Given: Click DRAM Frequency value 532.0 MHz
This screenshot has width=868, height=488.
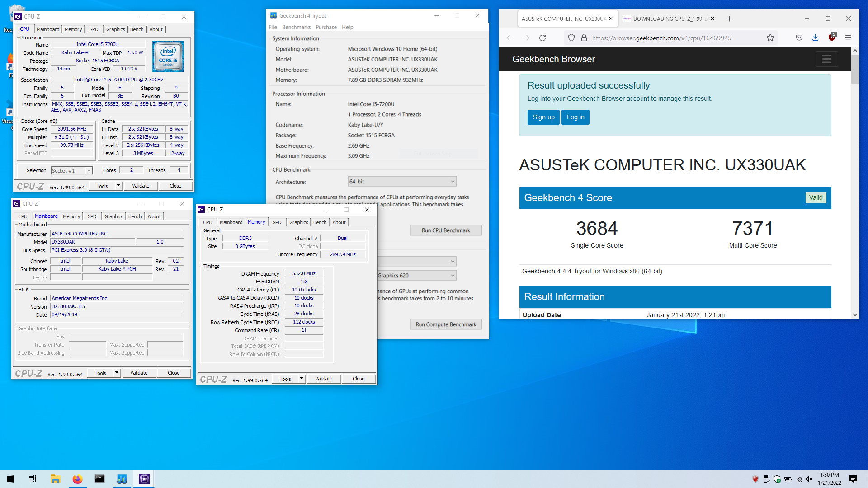Looking at the screenshot, I should tap(304, 273).
